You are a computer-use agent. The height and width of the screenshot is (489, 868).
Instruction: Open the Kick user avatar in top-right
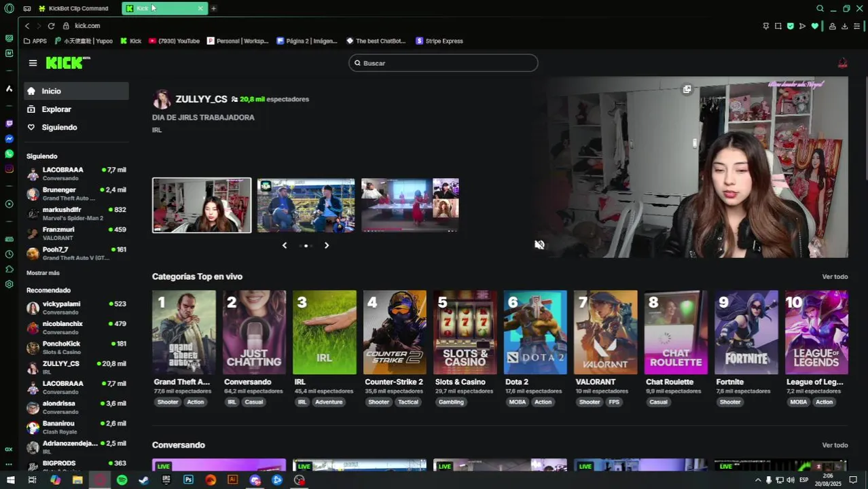pos(842,63)
